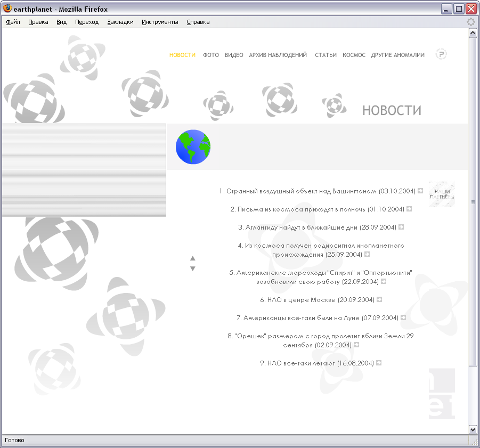Click the up arrow beside news list
The height and width of the screenshot is (448, 480).
click(x=193, y=258)
